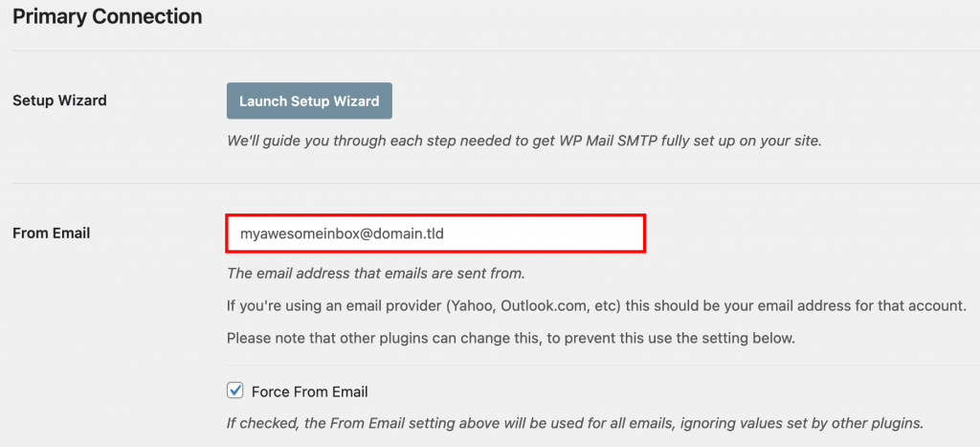Click the Force From Email checkbox label

(x=309, y=391)
